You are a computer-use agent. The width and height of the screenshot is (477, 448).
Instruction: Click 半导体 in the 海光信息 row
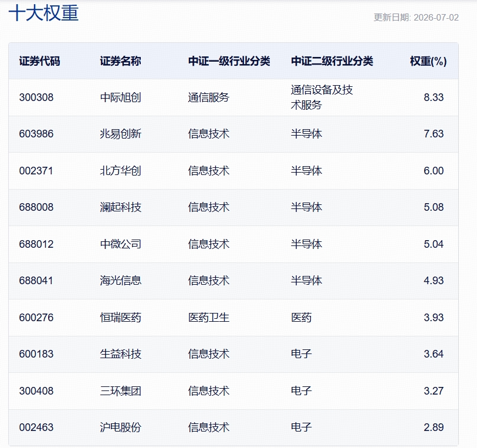pyautogui.click(x=306, y=281)
